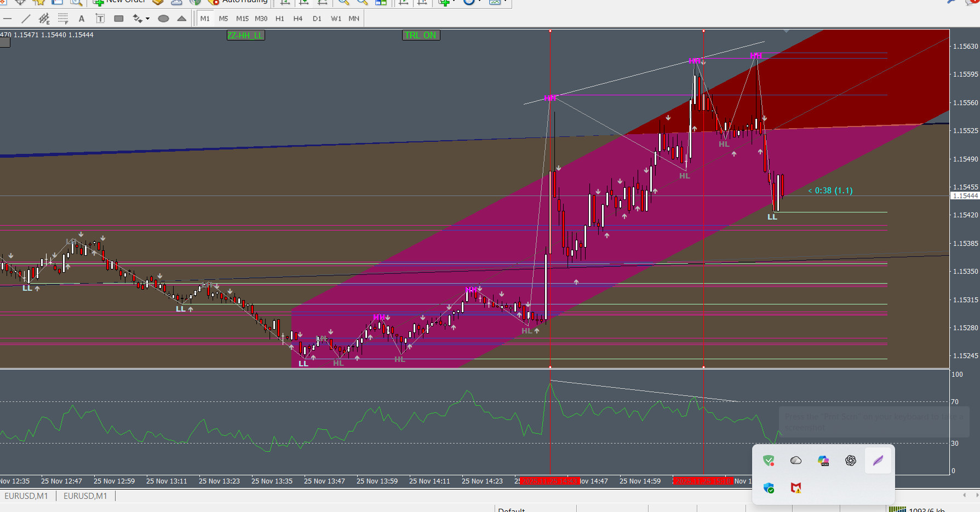Click the RSI level 70 scale label
This screenshot has height=512, width=980.
955,402
